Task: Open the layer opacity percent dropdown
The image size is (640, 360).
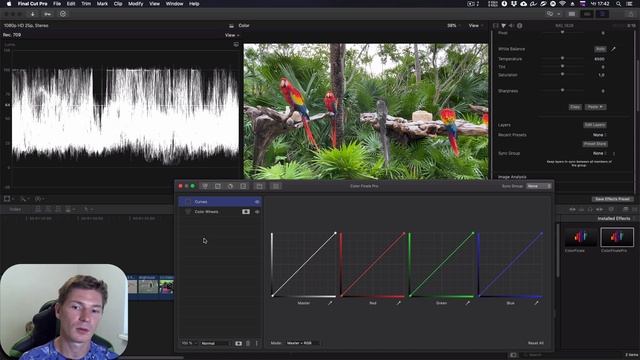Action: tap(189, 343)
